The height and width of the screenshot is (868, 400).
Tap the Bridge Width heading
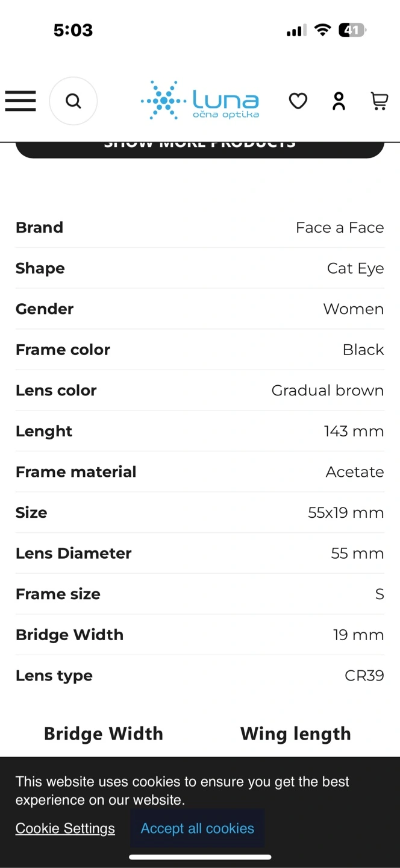(104, 734)
